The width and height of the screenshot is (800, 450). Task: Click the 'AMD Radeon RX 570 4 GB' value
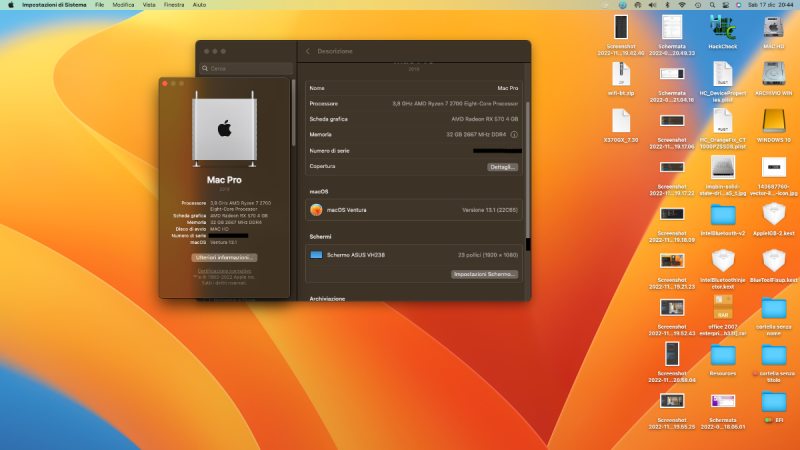(x=485, y=119)
